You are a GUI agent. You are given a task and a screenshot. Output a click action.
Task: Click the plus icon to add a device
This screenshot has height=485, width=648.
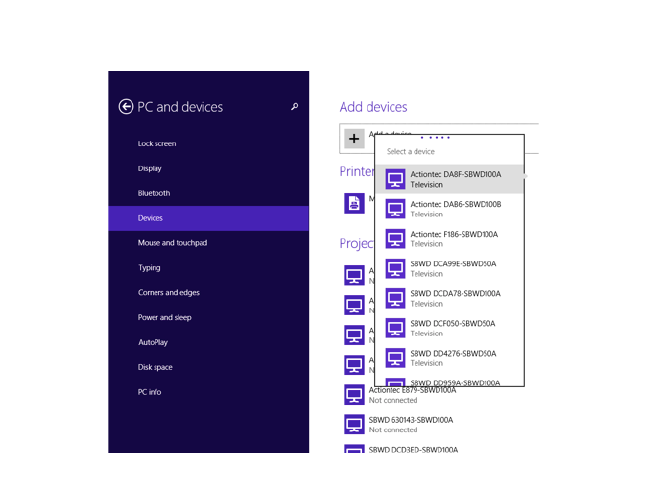(x=354, y=138)
